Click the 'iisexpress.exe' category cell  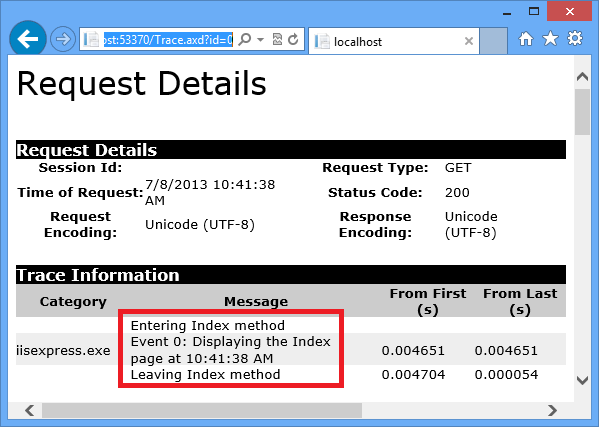63,351
